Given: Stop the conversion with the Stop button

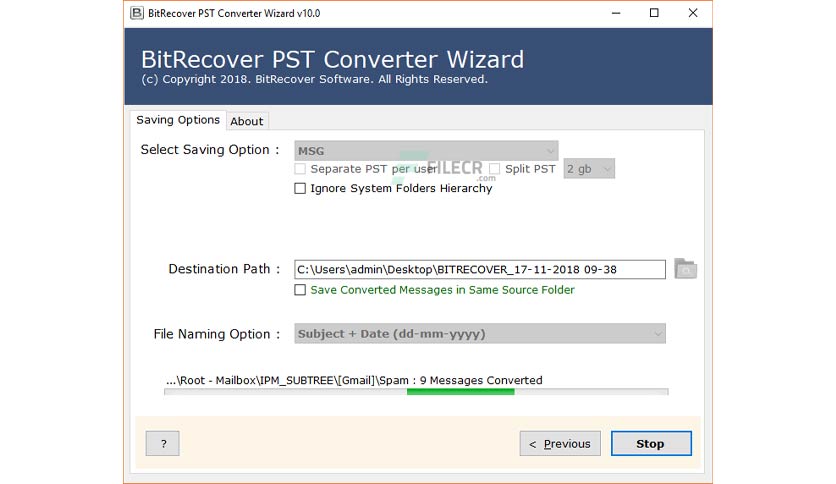Looking at the screenshot, I should coord(651,443).
